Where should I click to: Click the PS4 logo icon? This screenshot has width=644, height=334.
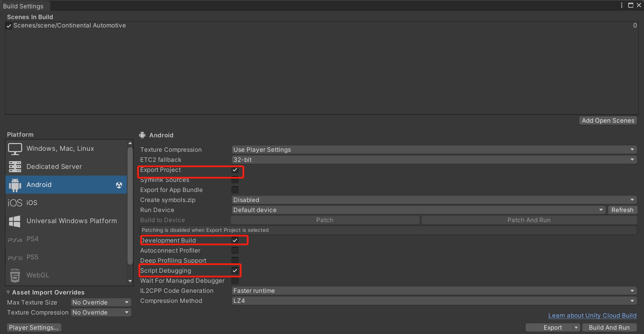pyautogui.click(x=15, y=240)
